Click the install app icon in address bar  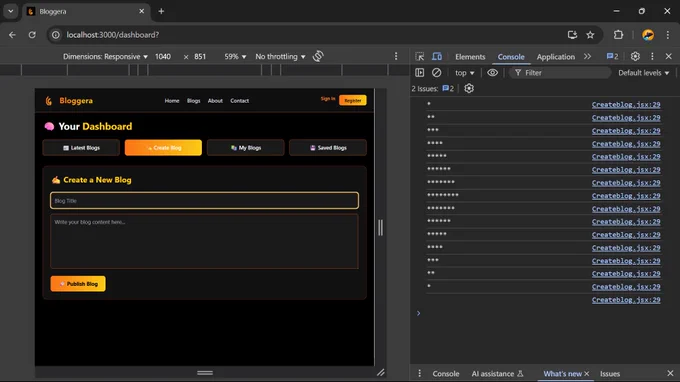pyautogui.click(x=572, y=35)
